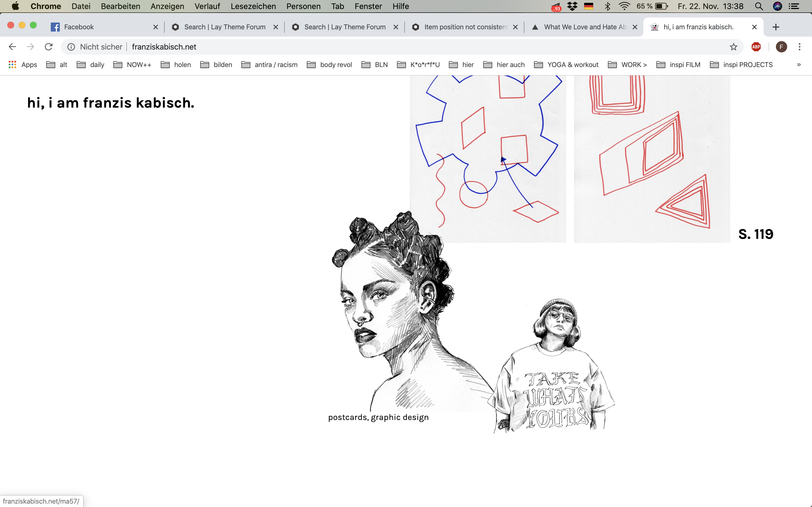Open the Adblock Plus extension icon
The width and height of the screenshot is (812, 507).
pyautogui.click(x=756, y=46)
